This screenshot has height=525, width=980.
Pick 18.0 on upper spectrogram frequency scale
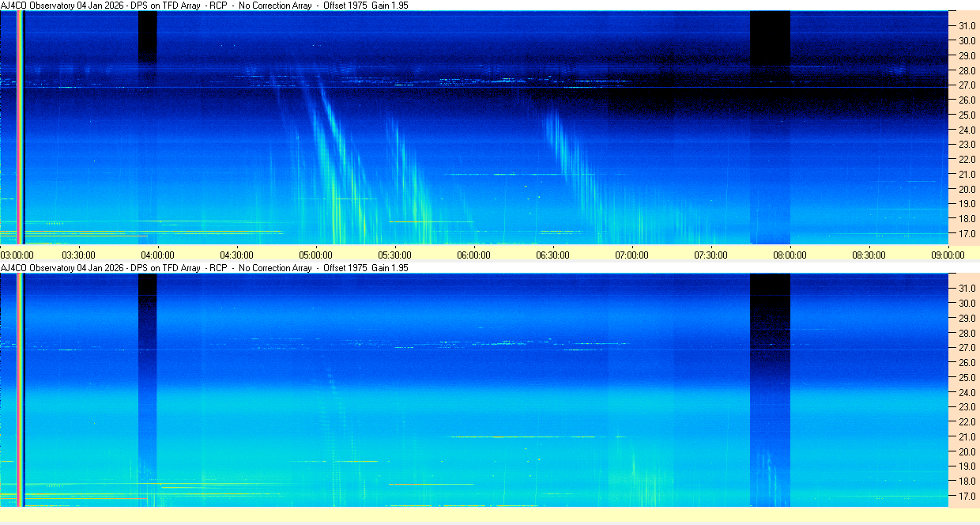[x=967, y=219]
